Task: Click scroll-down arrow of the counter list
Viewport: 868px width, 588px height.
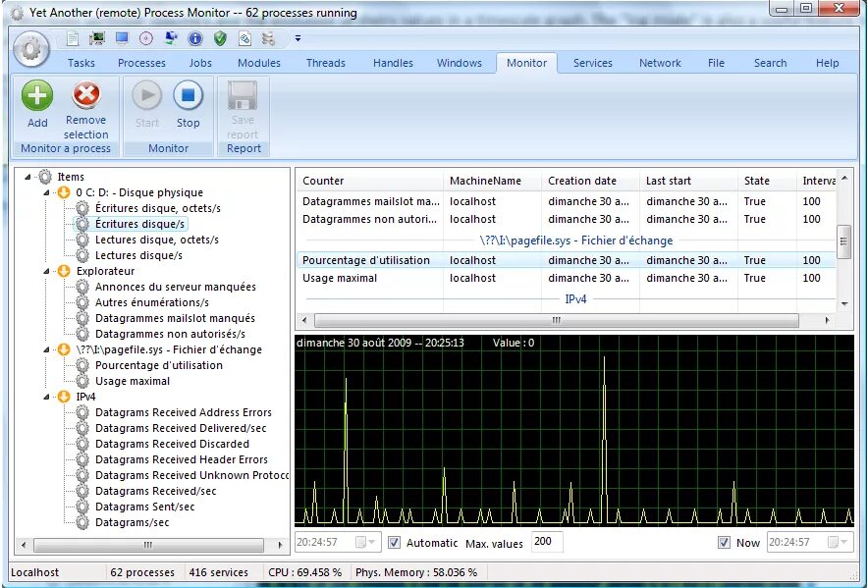Action: [844, 303]
